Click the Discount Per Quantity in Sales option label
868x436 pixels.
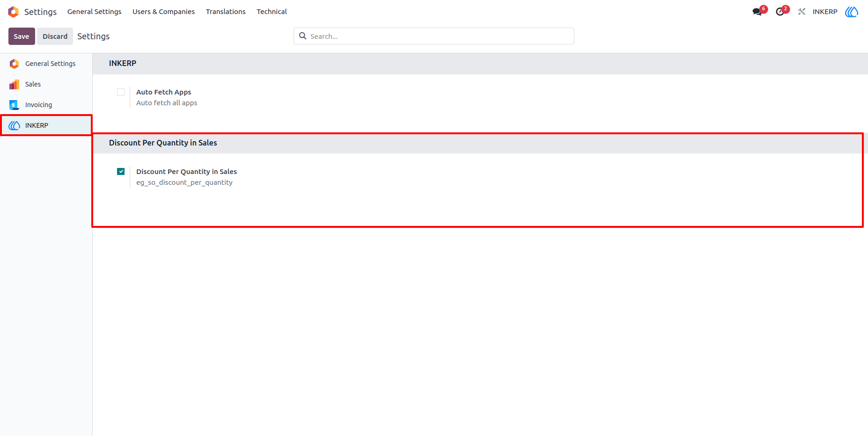(x=186, y=172)
